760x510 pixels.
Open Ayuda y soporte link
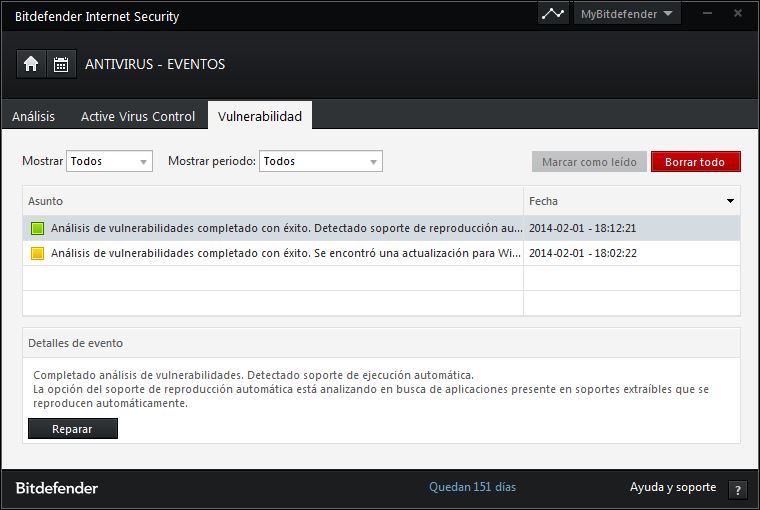(x=673, y=487)
